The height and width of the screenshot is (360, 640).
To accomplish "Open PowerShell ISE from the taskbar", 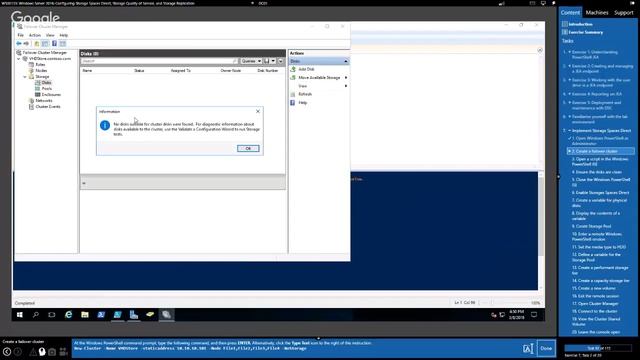I will point(118,315).
